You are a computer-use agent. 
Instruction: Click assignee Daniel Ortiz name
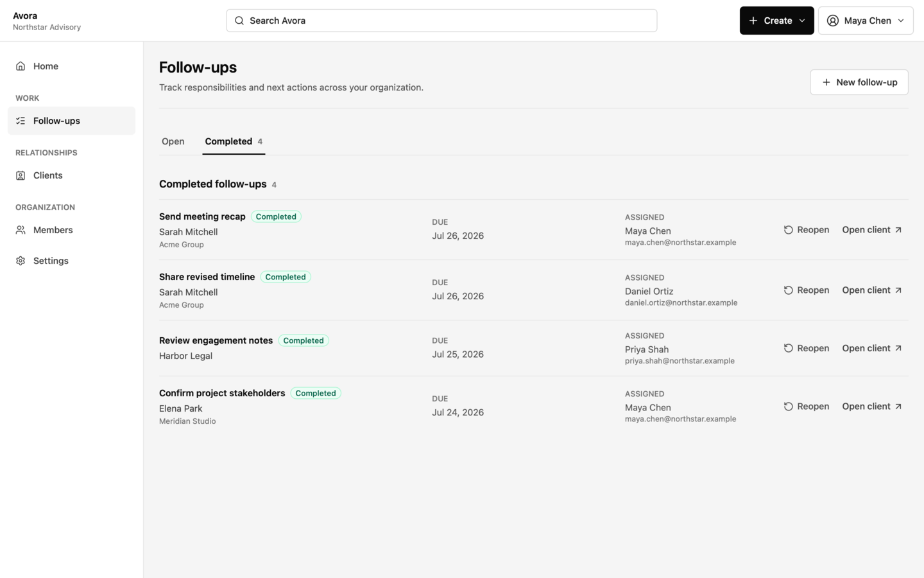tap(649, 291)
